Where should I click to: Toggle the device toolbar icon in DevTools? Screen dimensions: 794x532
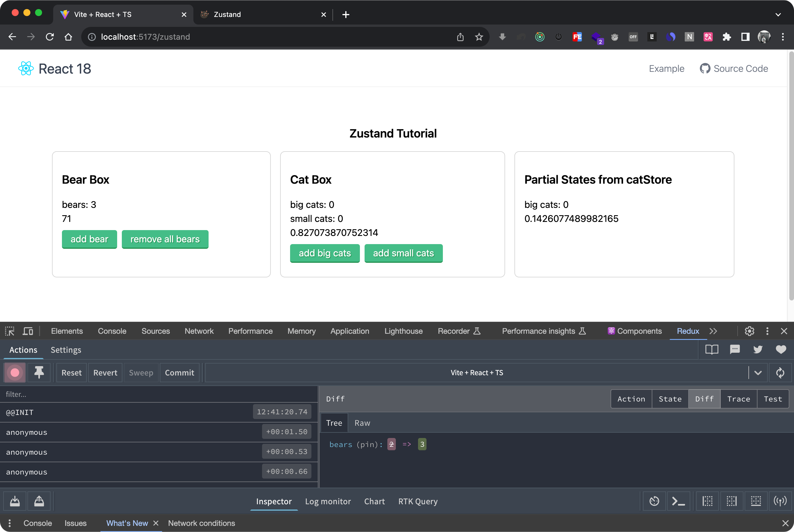click(x=28, y=331)
